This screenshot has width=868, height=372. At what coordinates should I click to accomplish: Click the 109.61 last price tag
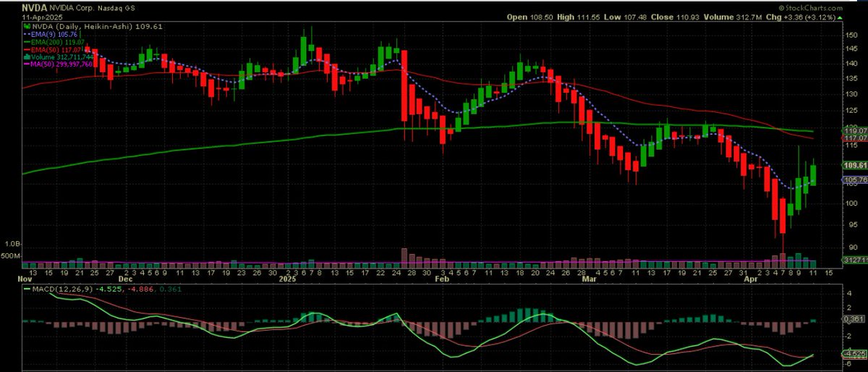[855, 165]
